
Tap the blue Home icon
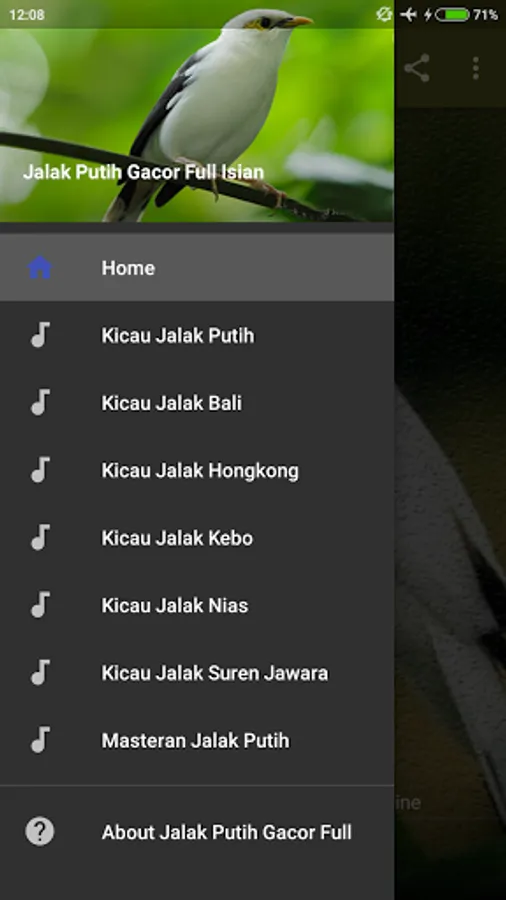point(40,267)
